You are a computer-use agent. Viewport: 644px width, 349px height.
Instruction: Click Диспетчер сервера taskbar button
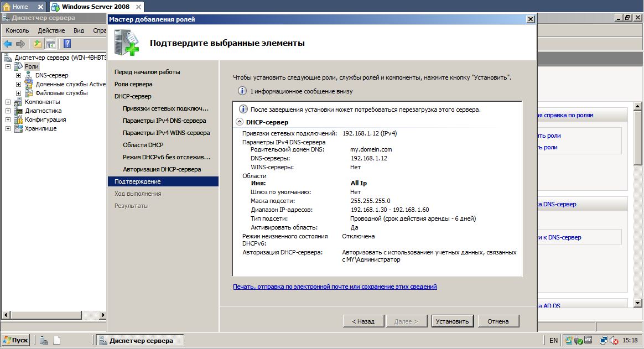click(139, 340)
